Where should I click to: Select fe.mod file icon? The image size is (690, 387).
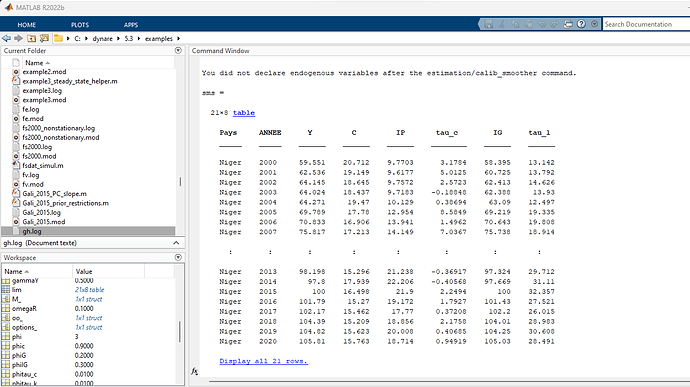[16, 118]
